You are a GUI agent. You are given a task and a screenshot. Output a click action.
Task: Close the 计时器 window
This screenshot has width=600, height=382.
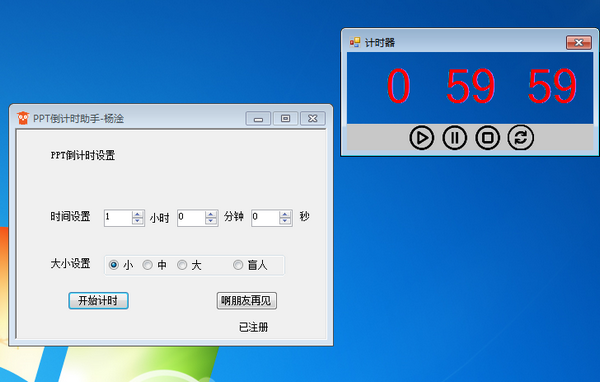(x=579, y=42)
